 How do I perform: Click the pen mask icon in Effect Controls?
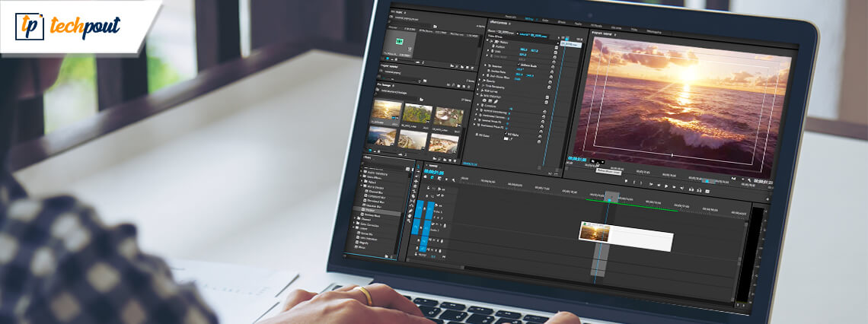click(496, 101)
